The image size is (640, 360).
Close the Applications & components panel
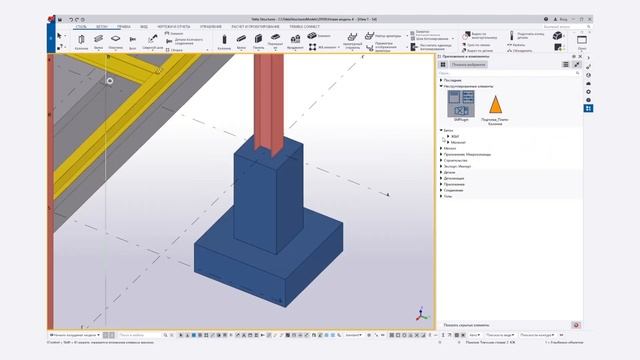point(580,56)
